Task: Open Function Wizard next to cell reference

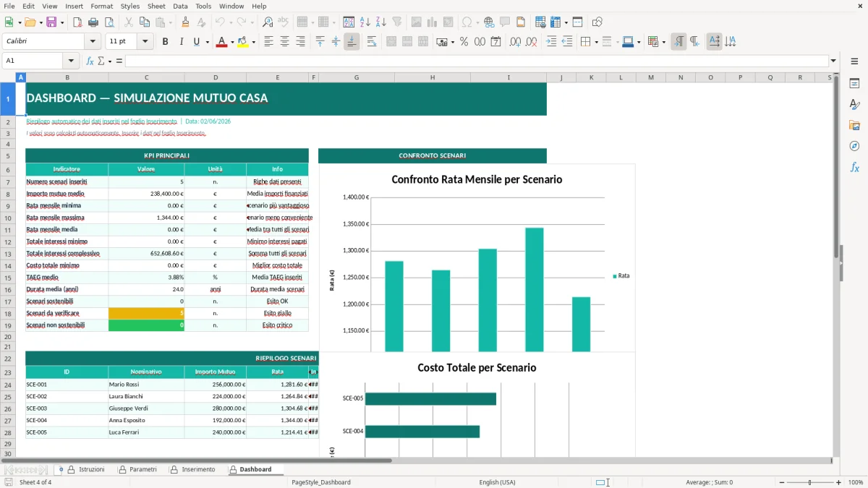Action: click(90, 61)
